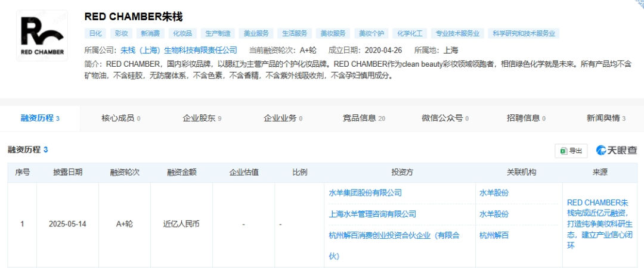
Task: Click the 披露日期 column header
Action: pyautogui.click(x=68, y=172)
